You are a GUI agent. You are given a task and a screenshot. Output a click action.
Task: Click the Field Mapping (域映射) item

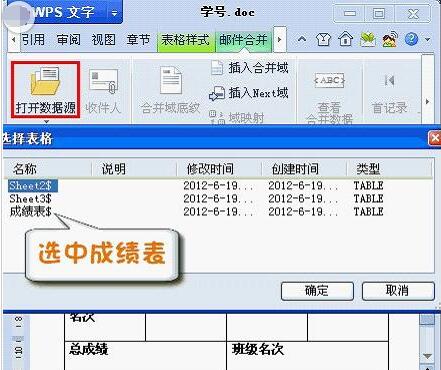coord(237,117)
